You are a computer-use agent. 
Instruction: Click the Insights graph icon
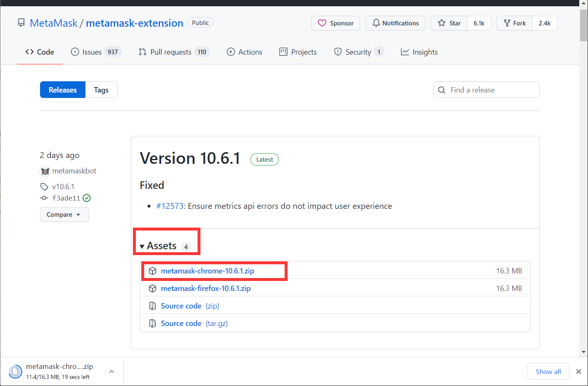click(x=405, y=52)
